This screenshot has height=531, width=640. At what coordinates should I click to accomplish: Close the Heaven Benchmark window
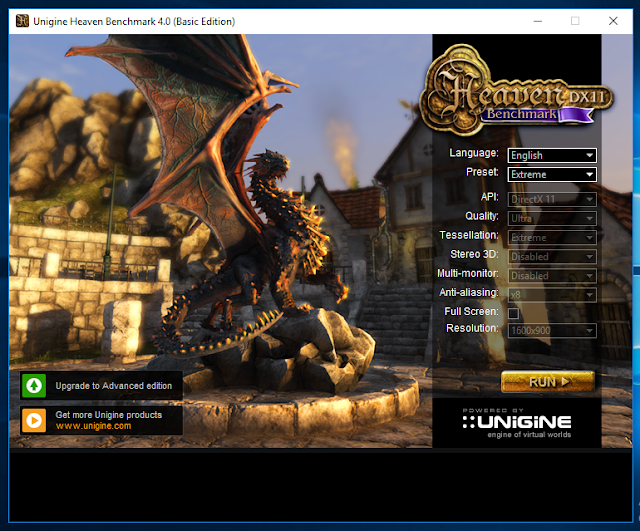[613, 21]
